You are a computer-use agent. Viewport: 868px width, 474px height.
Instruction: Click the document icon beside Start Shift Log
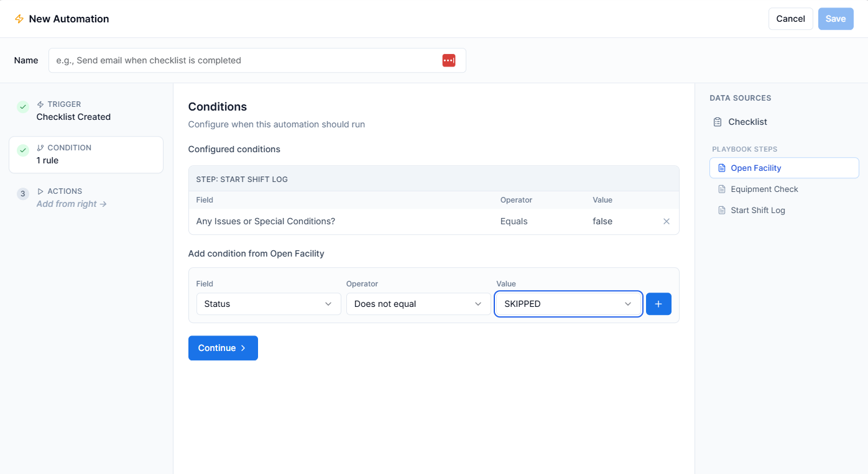(x=722, y=210)
